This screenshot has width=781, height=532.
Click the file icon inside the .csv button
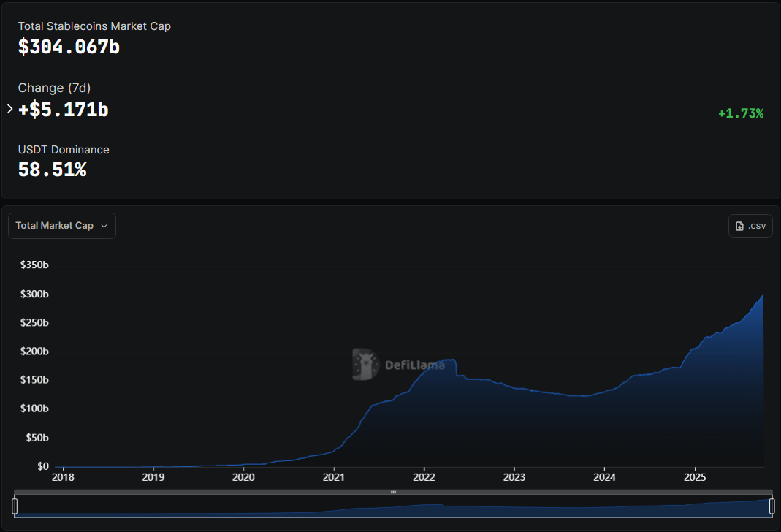click(x=739, y=227)
